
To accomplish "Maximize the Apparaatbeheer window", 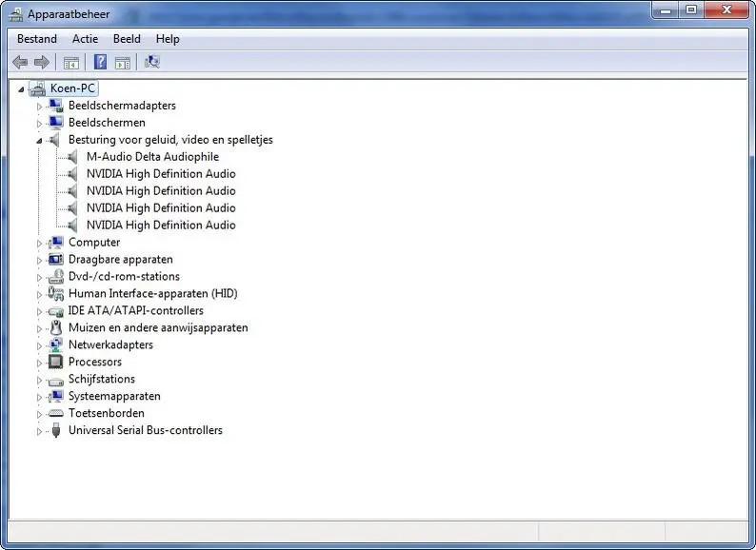I will (x=691, y=10).
